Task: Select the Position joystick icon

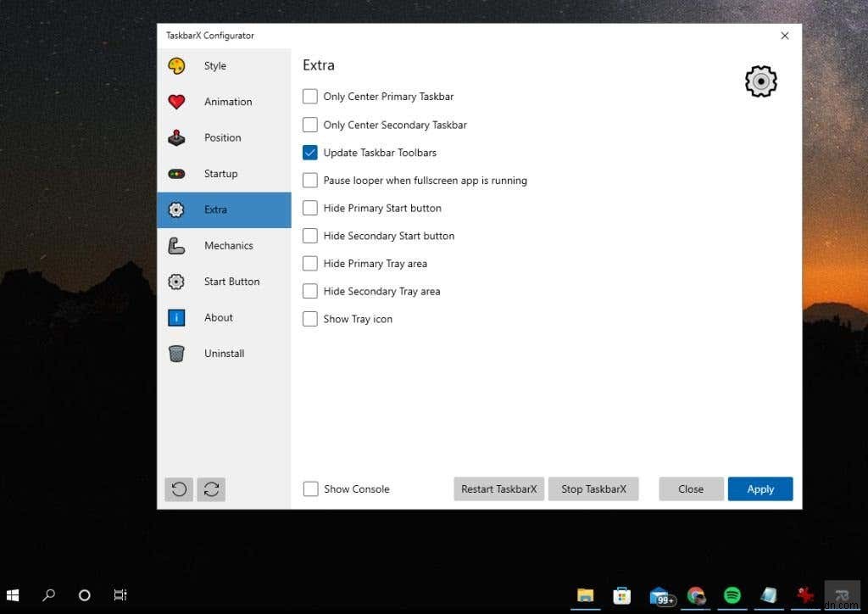Action: tap(178, 137)
